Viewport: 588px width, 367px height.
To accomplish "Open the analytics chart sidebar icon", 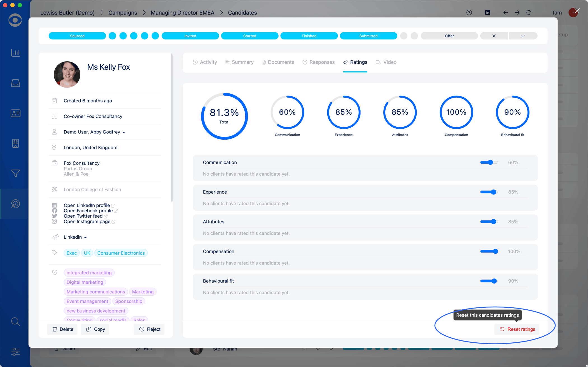I will [x=15, y=53].
